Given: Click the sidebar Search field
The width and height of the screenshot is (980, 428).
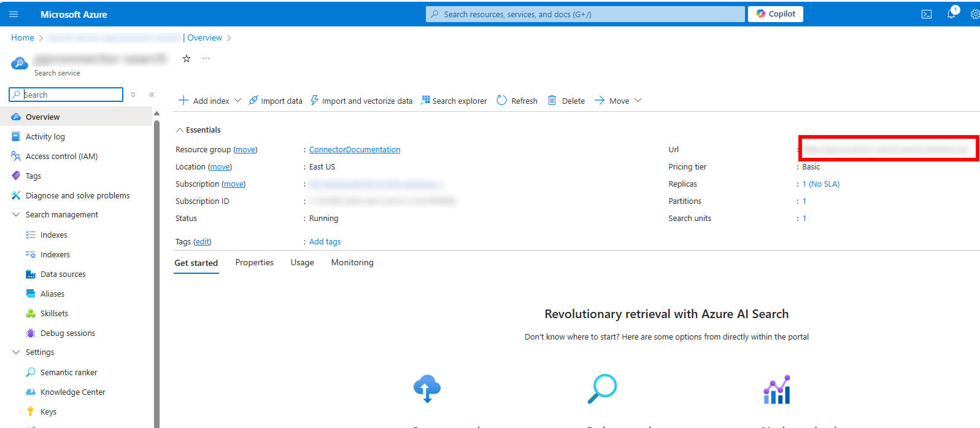Looking at the screenshot, I should (66, 95).
